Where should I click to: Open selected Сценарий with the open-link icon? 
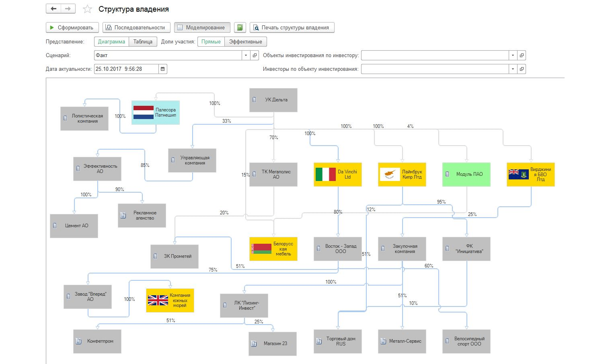point(255,55)
